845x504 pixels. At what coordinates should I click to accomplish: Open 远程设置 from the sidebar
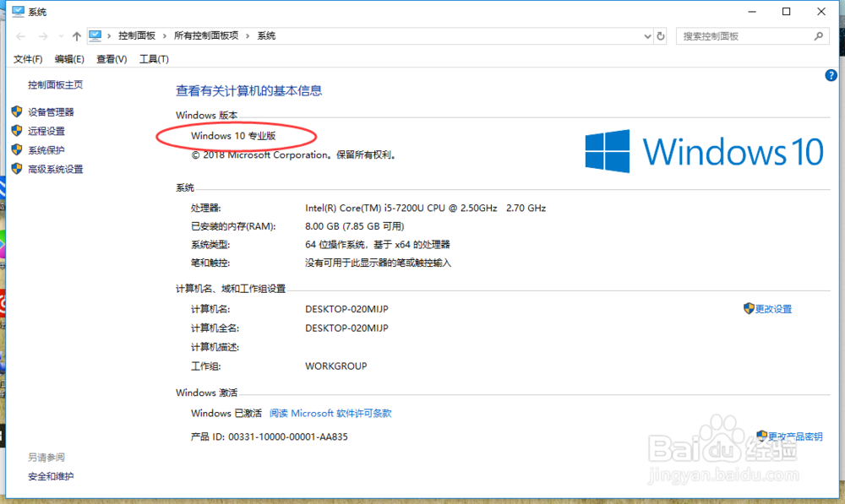pyautogui.click(x=46, y=131)
